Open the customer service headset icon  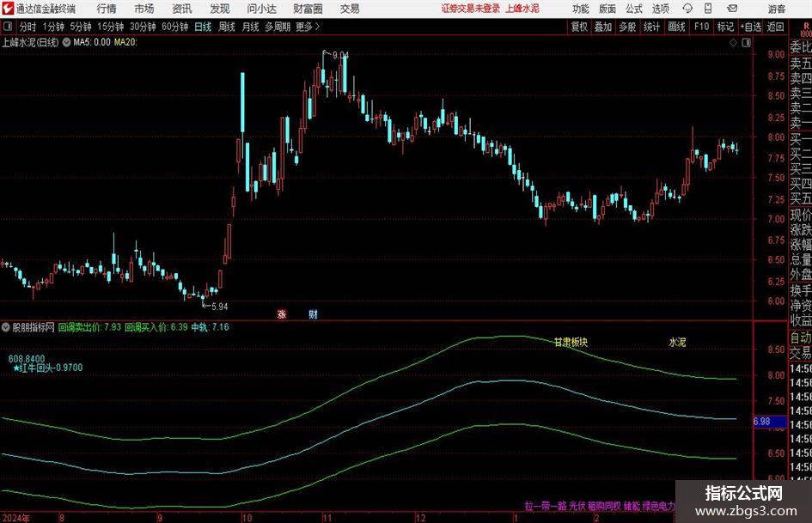(x=687, y=9)
